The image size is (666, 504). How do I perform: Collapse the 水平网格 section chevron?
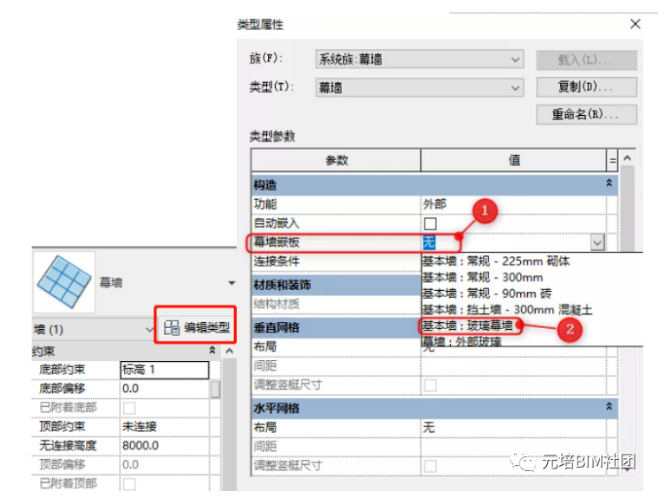tap(609, 406)
